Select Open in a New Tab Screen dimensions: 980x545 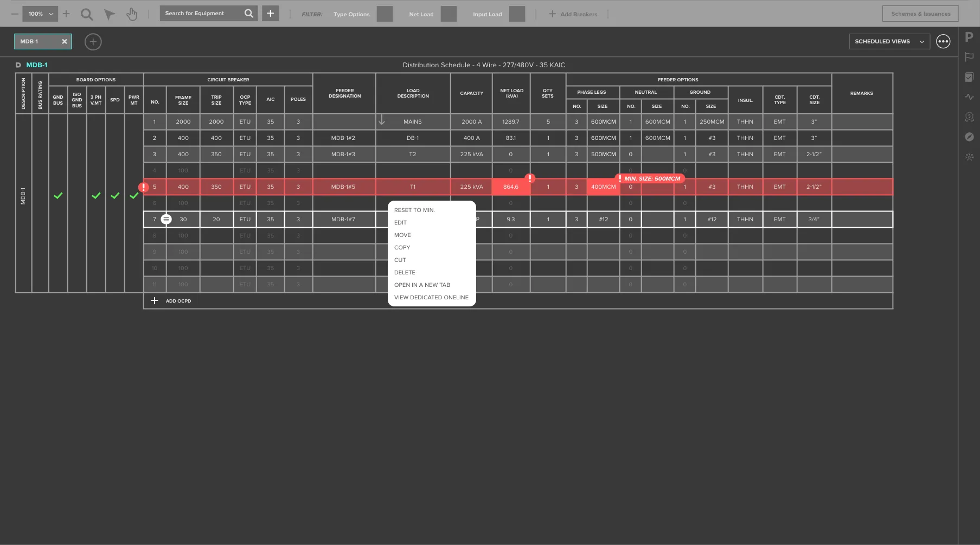point(422,285)
